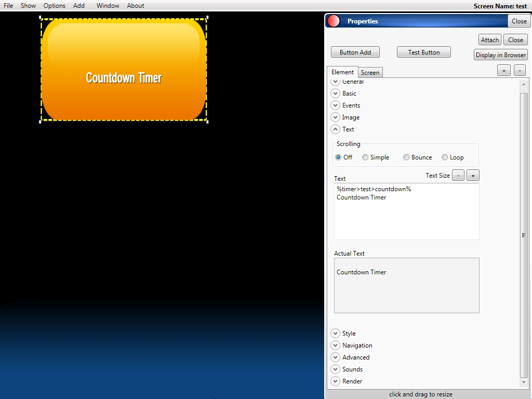Select the Countdown Timer button on canvas

(x=124, y=70)
